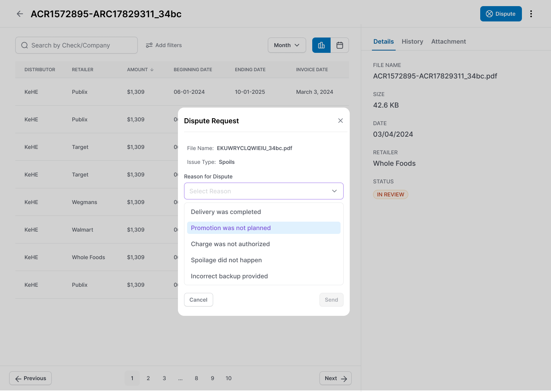This screenshot has height=392, width=551.
Task: Expand the Month dropdown
Action: (287, 45)
